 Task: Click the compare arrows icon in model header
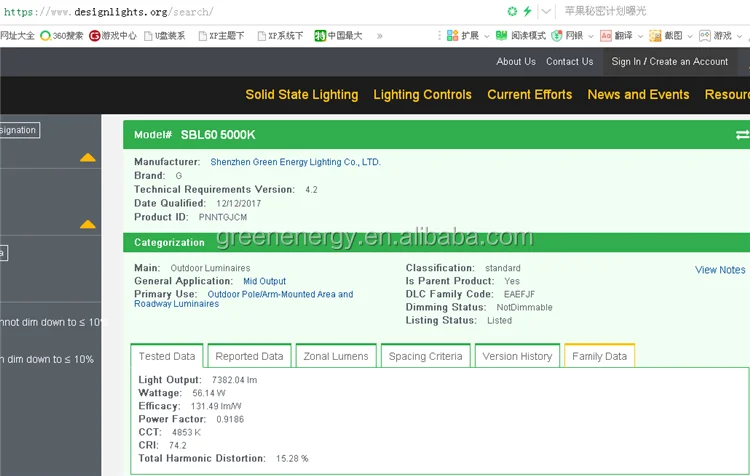tap(742, 135)
